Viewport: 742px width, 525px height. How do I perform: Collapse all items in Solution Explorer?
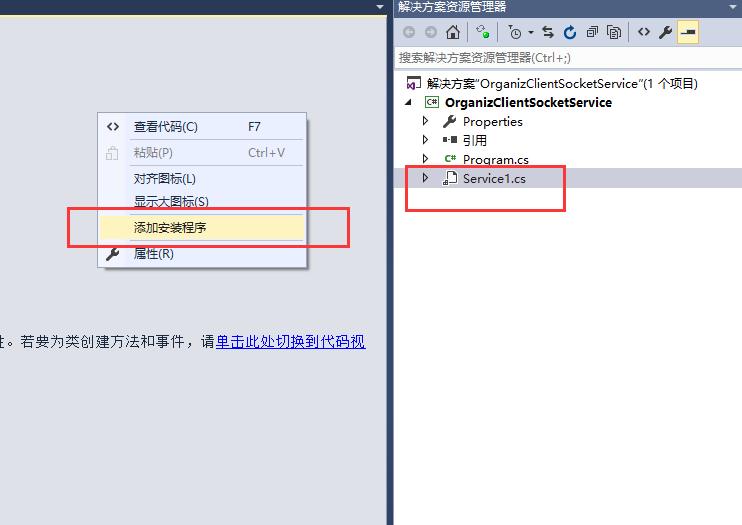pyautogui.click(x=592, y=32)
